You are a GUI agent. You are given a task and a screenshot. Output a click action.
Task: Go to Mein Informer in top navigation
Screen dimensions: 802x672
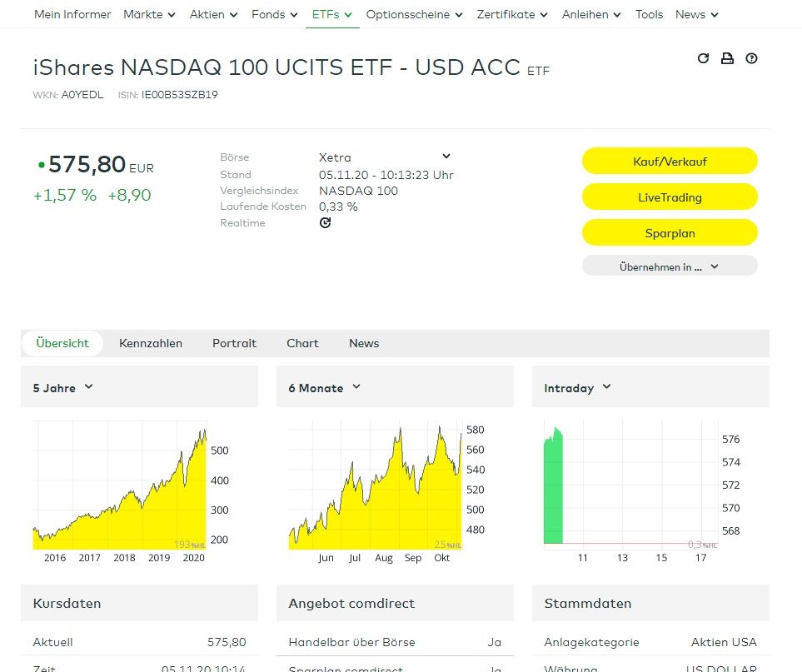(71, 14)
